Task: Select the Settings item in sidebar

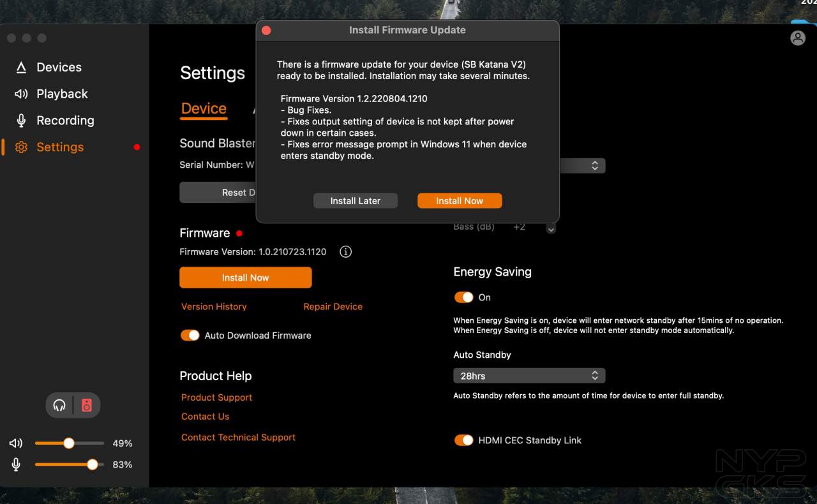Action: click(x=60, y=147)
